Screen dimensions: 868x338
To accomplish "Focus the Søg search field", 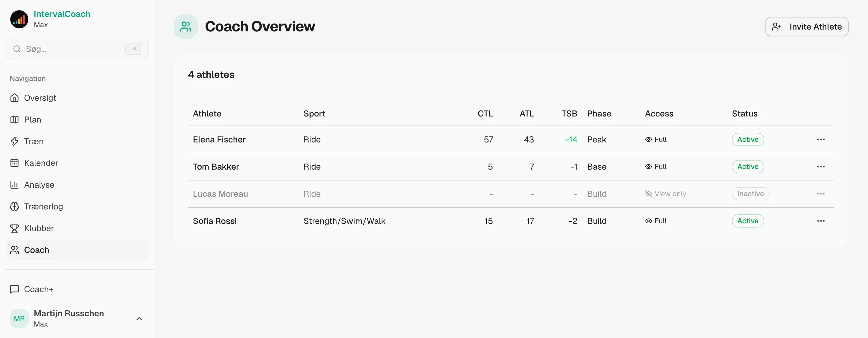I will tap(77, 49).
